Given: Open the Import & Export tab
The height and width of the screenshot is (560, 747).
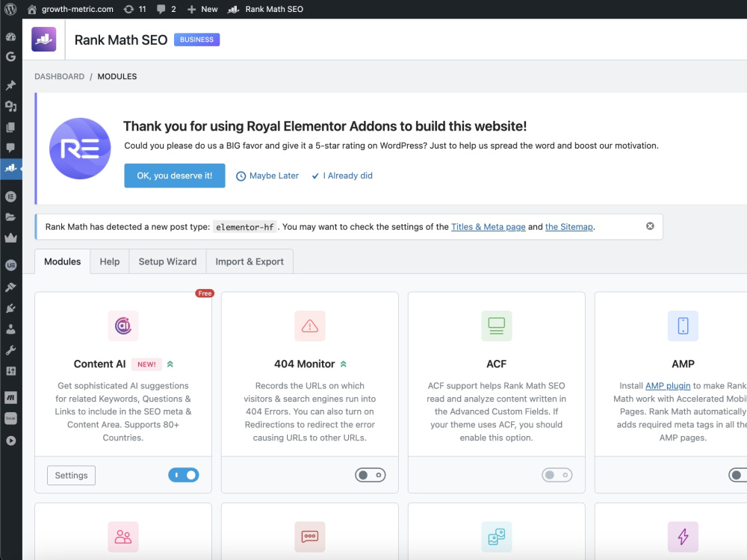Looking at the screenshot, I should click(249, 261).
